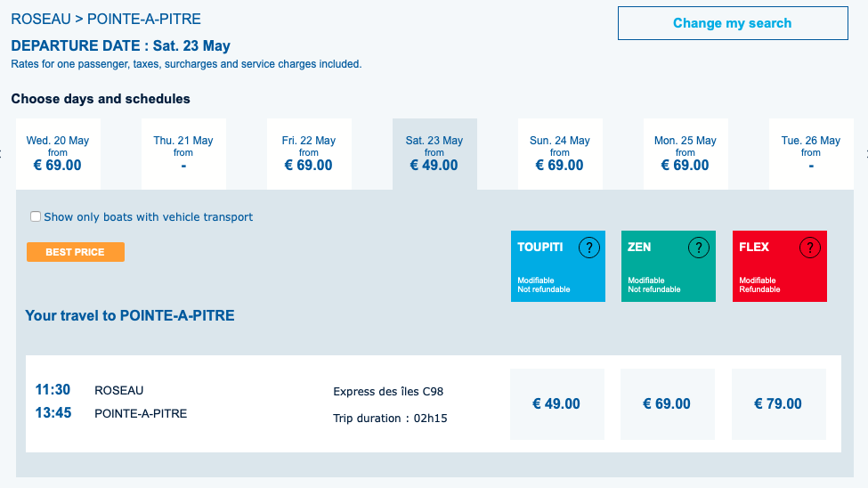Choose the € 49.00 TOUPITI fare
The width and height of the screenshot is (868, 488).
coord(557,403)
